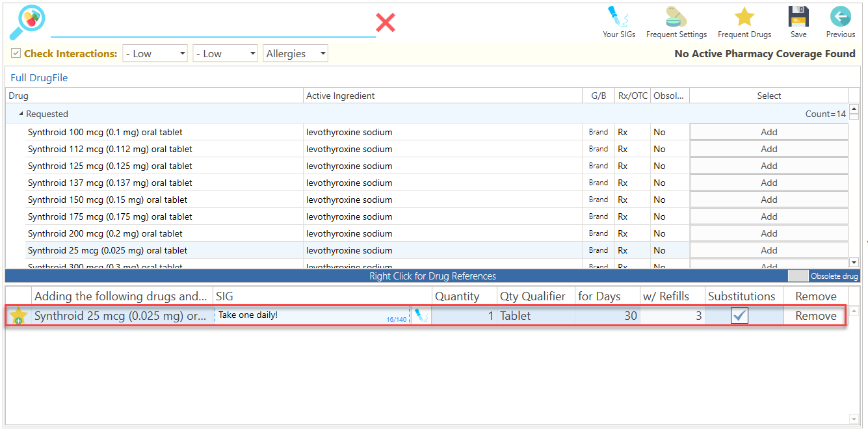Collapse the Requested group
The width and height of the screenshot is (868, 429).
pyautogui.click(x=21, y=114)
